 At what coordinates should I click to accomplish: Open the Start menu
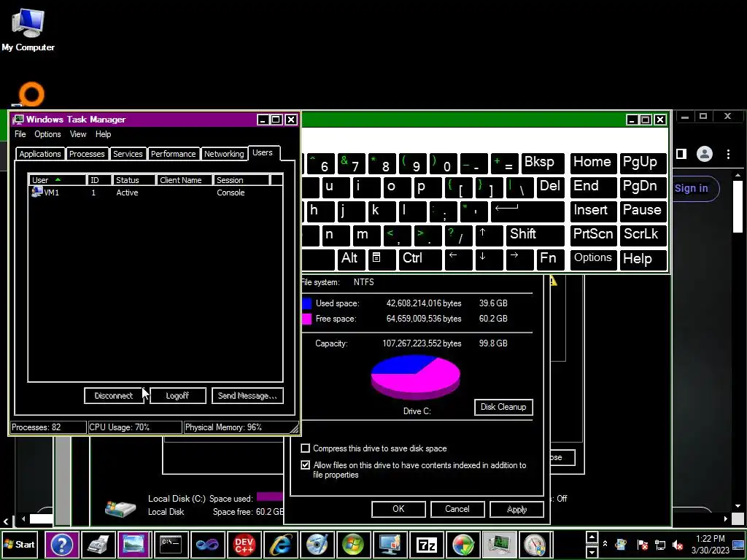19,544
